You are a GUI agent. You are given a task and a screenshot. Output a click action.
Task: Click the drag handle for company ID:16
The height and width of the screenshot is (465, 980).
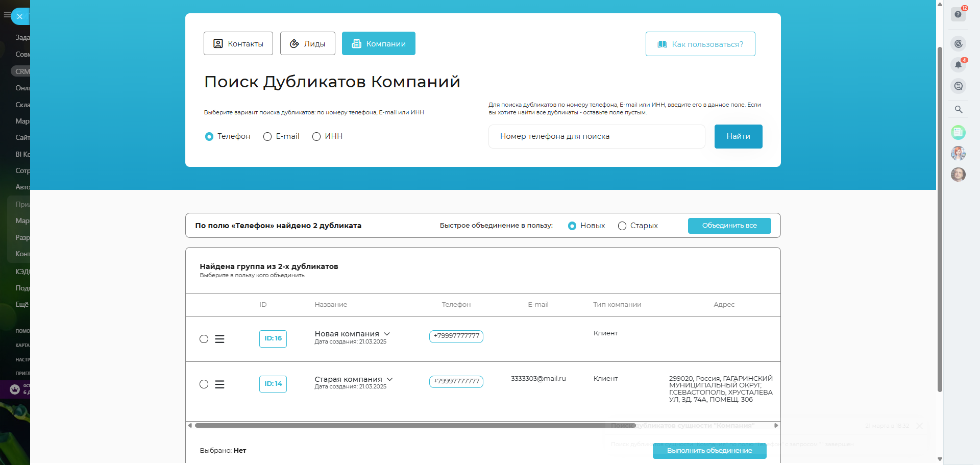pyautogui.click(x=219, y=339)
